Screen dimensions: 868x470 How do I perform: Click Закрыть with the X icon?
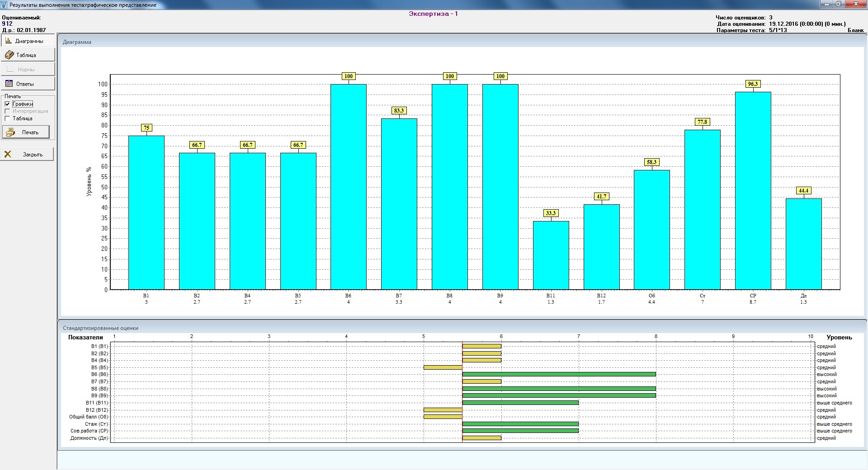[28, 155]
